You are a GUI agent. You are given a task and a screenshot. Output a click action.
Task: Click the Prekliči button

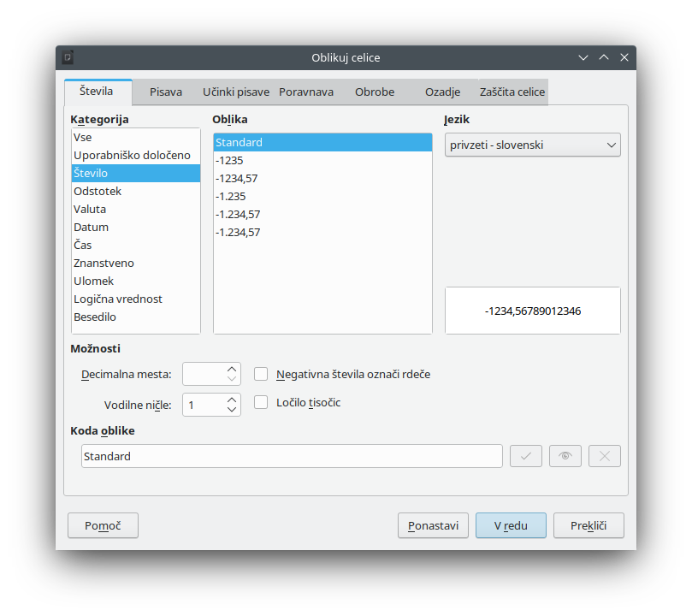point(588,525)
